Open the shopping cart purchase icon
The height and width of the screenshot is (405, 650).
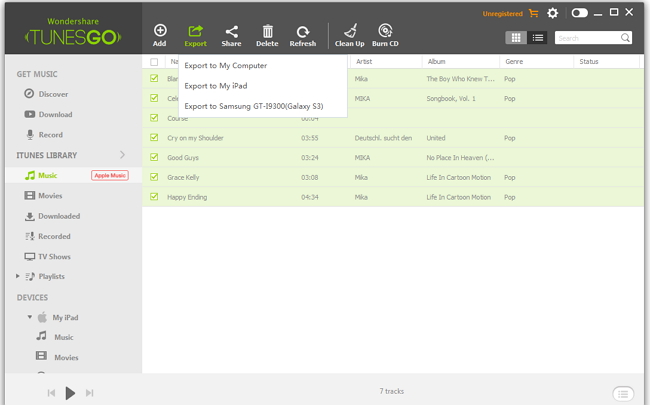534,14
